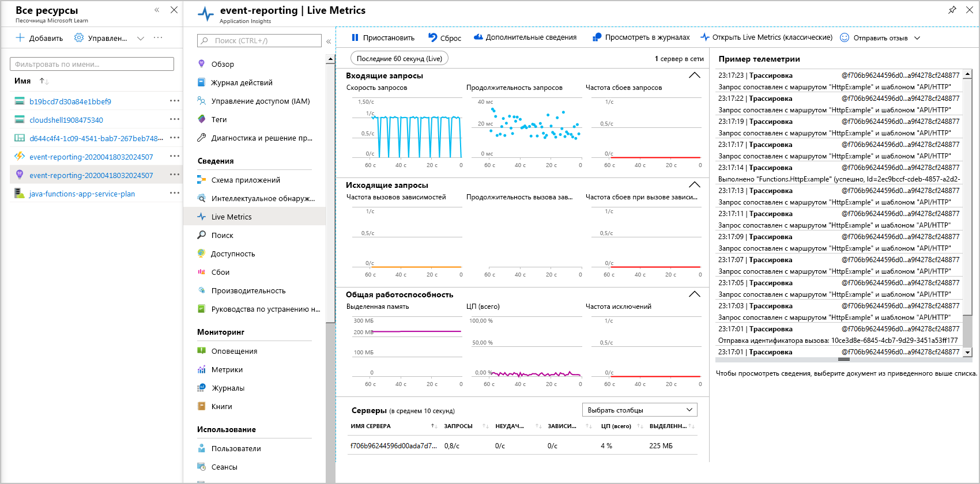Open Live Metrics (классические) link
This screenshot has height=484, width=980.
pyautogui.click(x=767, y=37)
